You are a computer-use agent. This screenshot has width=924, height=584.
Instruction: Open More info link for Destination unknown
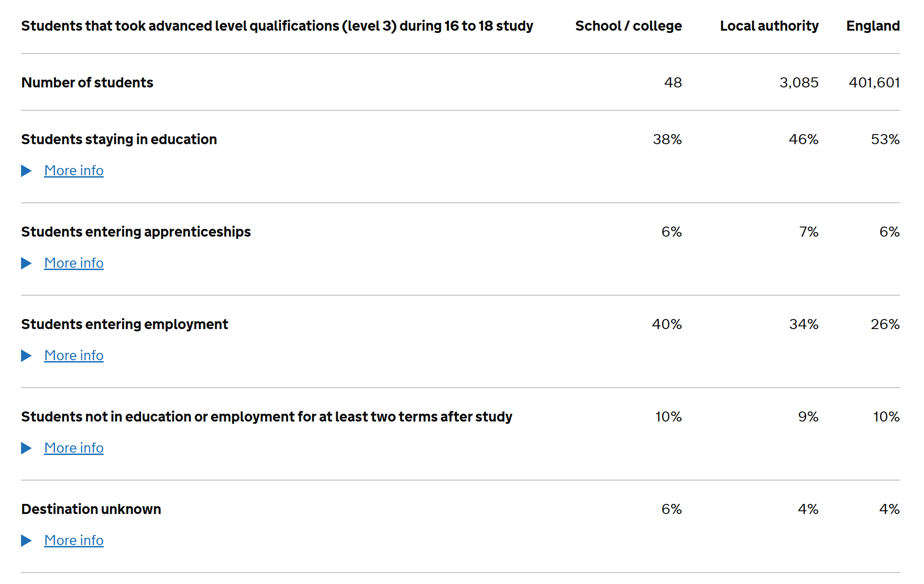tap(74, 541)
